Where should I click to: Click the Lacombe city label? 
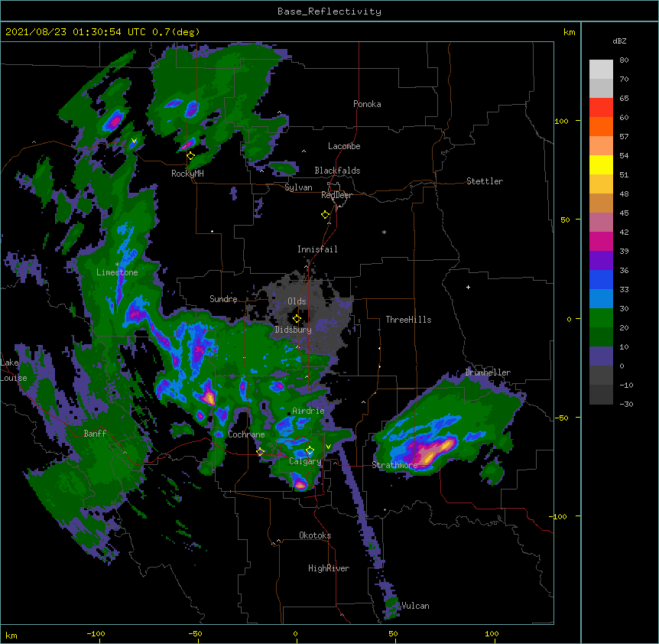point(344,146)
